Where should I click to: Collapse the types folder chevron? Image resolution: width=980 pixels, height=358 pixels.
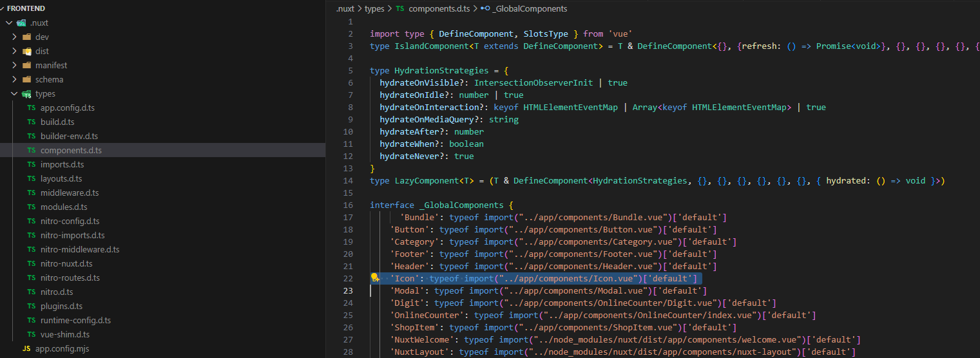(x=14, y=93)
